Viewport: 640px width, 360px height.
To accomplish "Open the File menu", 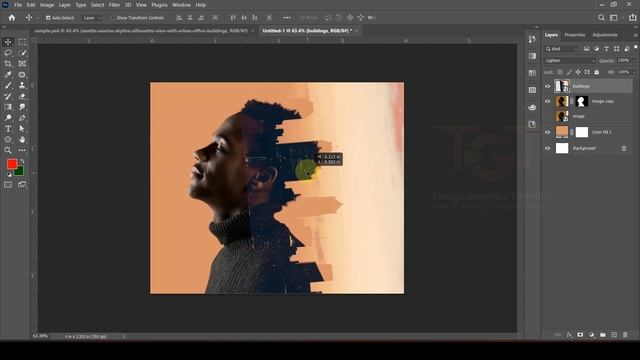I will coord(18,5).
